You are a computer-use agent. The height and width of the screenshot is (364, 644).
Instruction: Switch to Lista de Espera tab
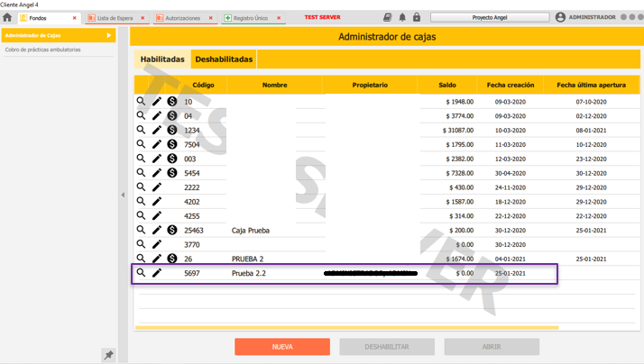tap(115, 18)
